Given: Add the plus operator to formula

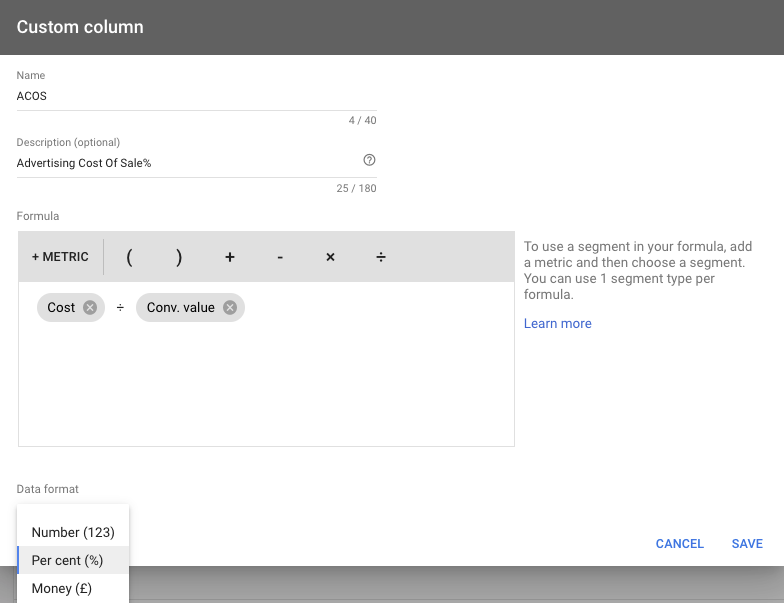Looking at the screenshot, I should point(230,257).
